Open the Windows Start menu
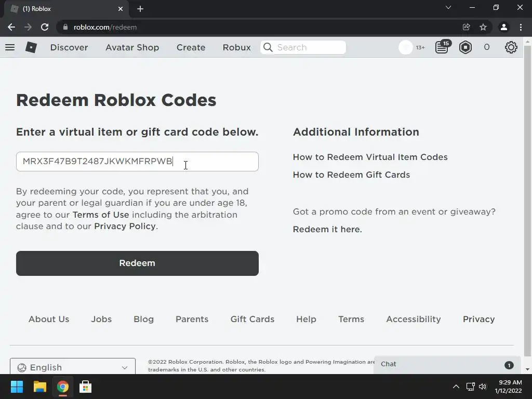This screenshot has width=532, height=399. pos(17,387)
